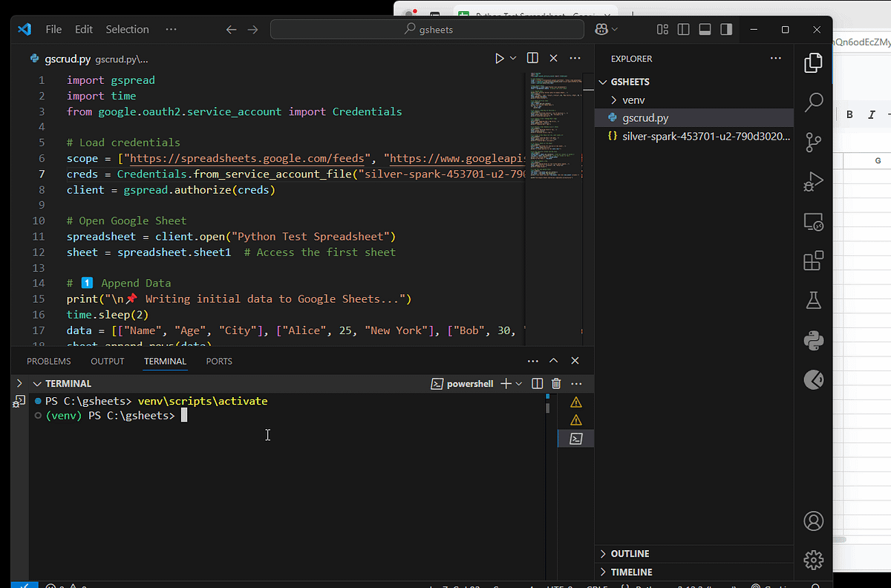
Task: Maximize the terminal panel with the chevron
Action: (553, 361)
